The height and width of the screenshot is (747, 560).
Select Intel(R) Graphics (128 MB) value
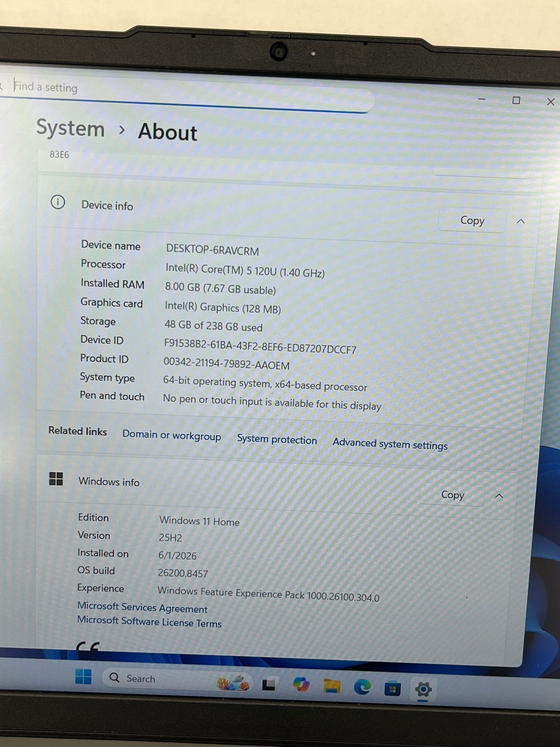[222, 307]
